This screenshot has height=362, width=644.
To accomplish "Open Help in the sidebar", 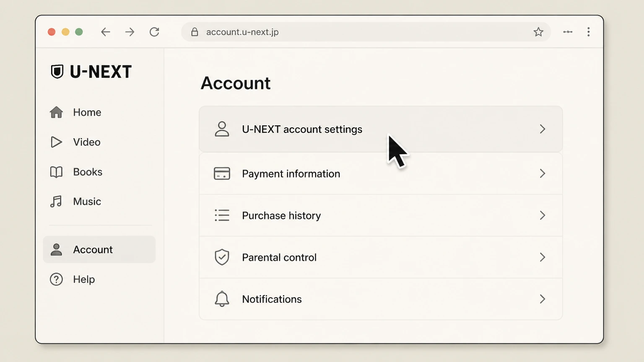I will pyautogui.click(x=99, y=279).
